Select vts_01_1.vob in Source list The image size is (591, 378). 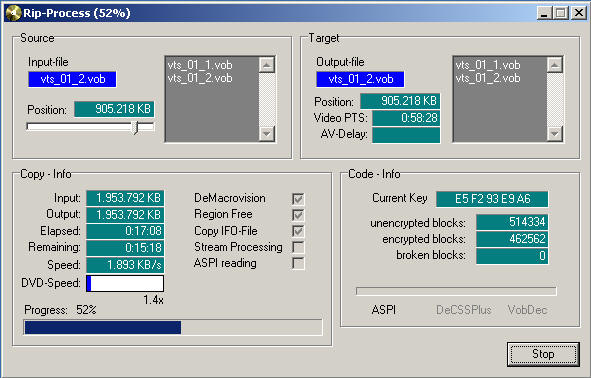[x=200, y=65]
